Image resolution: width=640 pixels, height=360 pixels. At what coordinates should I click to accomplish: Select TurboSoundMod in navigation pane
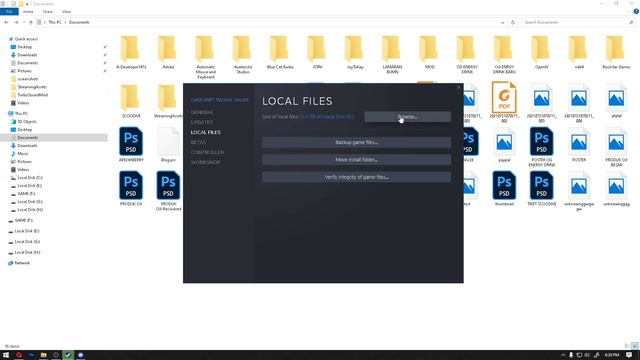point(32,95)
